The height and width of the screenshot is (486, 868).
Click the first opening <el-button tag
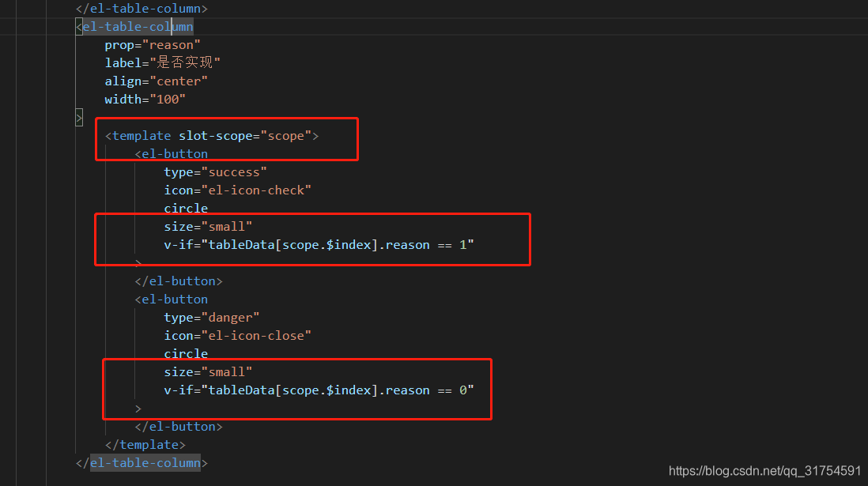171,154
